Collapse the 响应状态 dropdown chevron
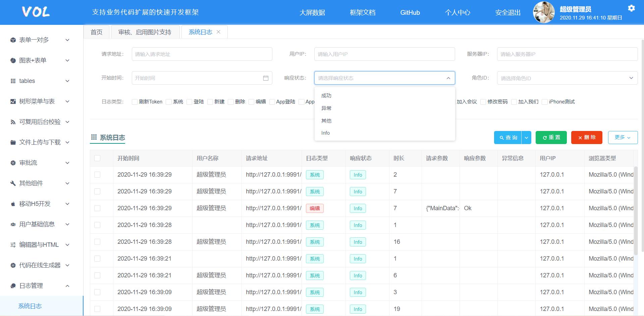 [448, 78]
